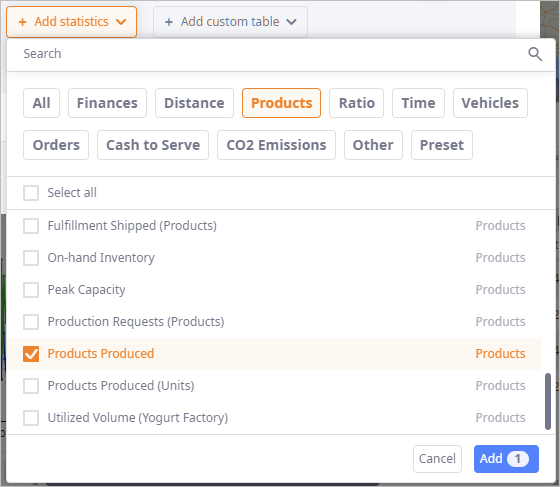Image resolution: width=560 pixels, height=487 pixels.
Task: Click the plus icon on Add custom table
Action: 169,22
